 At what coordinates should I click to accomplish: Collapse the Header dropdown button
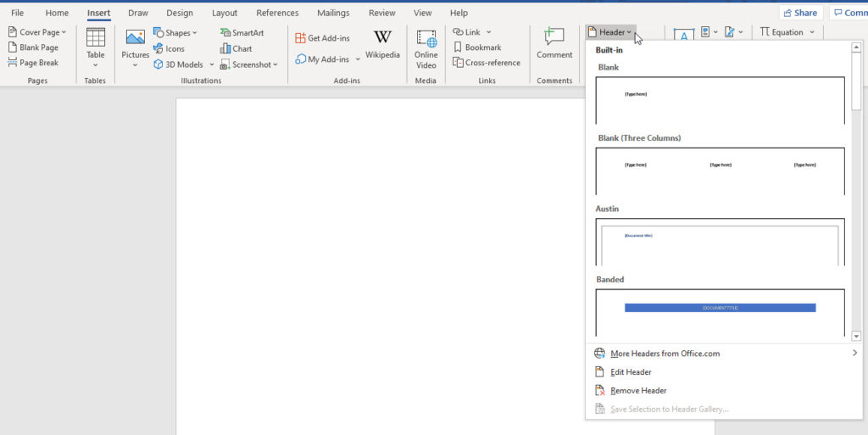point(610,32)
